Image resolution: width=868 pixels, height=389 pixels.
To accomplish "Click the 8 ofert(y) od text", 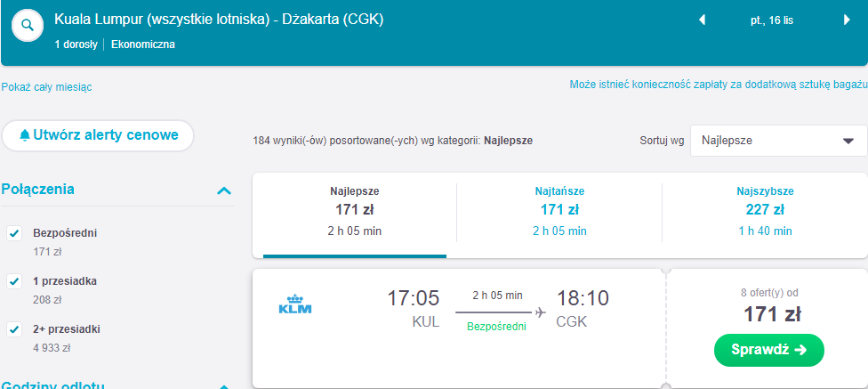I will 769,293.
